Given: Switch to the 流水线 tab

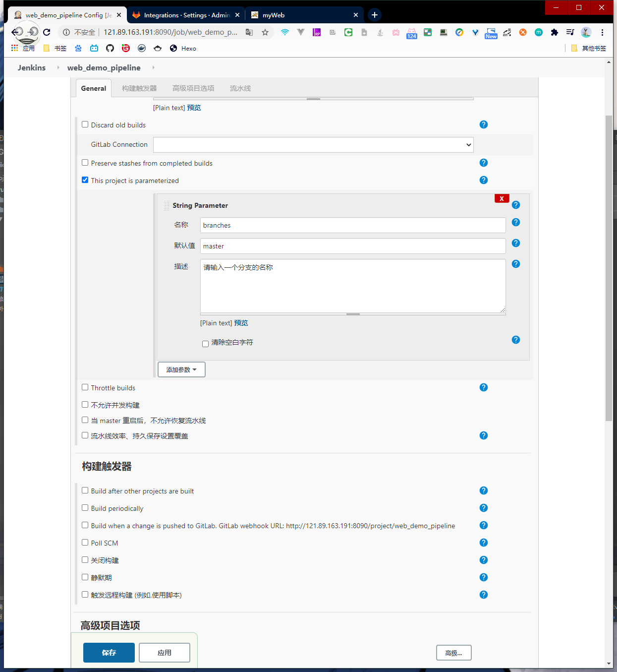Looking at the screenshot, I should (240, 88).
